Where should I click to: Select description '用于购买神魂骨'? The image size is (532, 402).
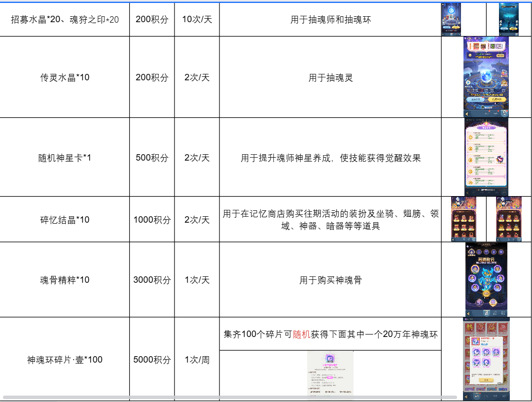coord(330,280)
